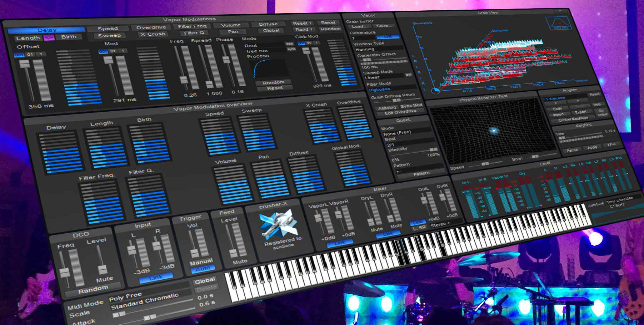Click the Pause button in Morphing
Screen dimensions: 644x325
pyautogui.click(x=572, y=150)
